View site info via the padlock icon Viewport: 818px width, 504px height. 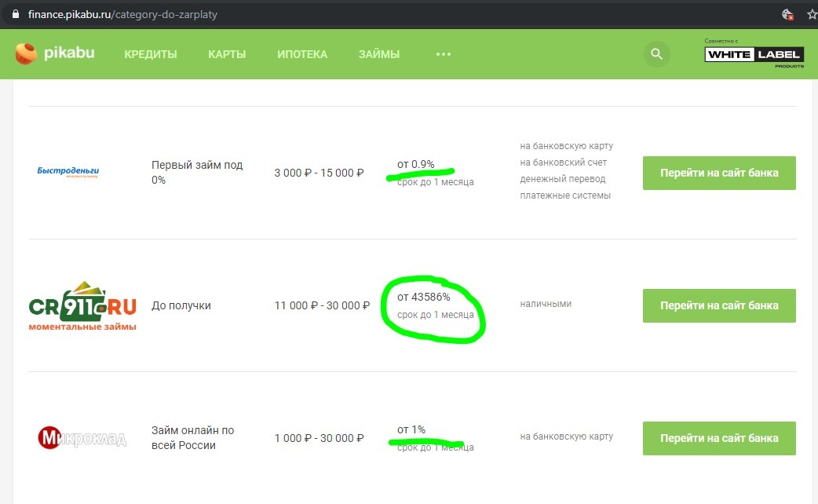tap(13, 14)
